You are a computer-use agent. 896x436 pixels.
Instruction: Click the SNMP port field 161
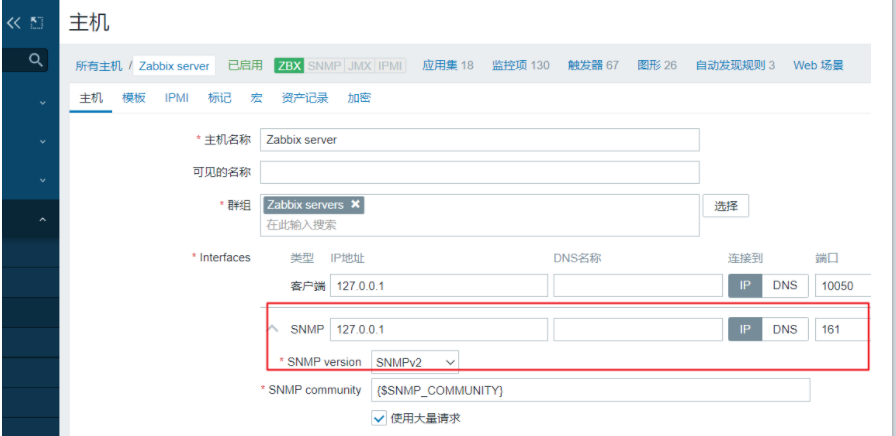pos(843,329)
